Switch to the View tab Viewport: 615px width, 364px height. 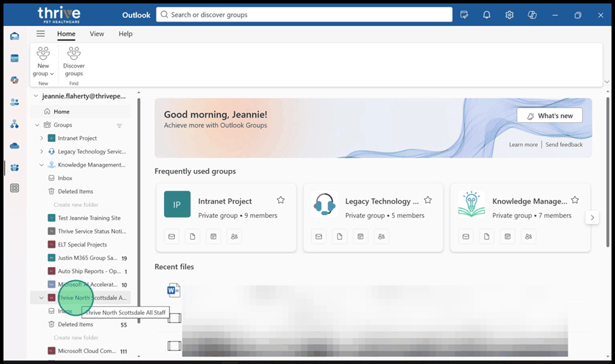tap(97, 33)
